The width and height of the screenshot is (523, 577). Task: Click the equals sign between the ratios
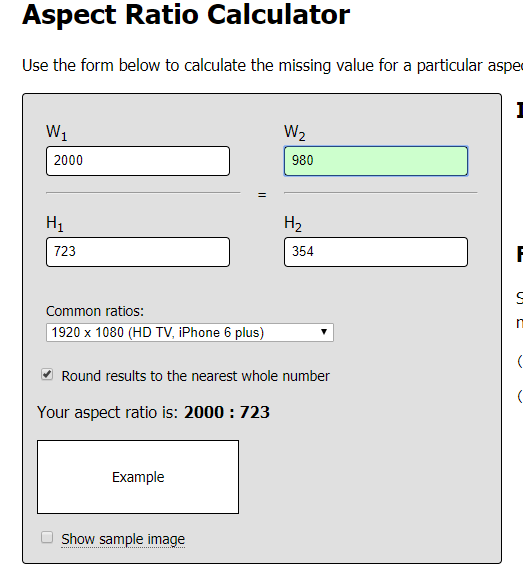click(262, 195)
